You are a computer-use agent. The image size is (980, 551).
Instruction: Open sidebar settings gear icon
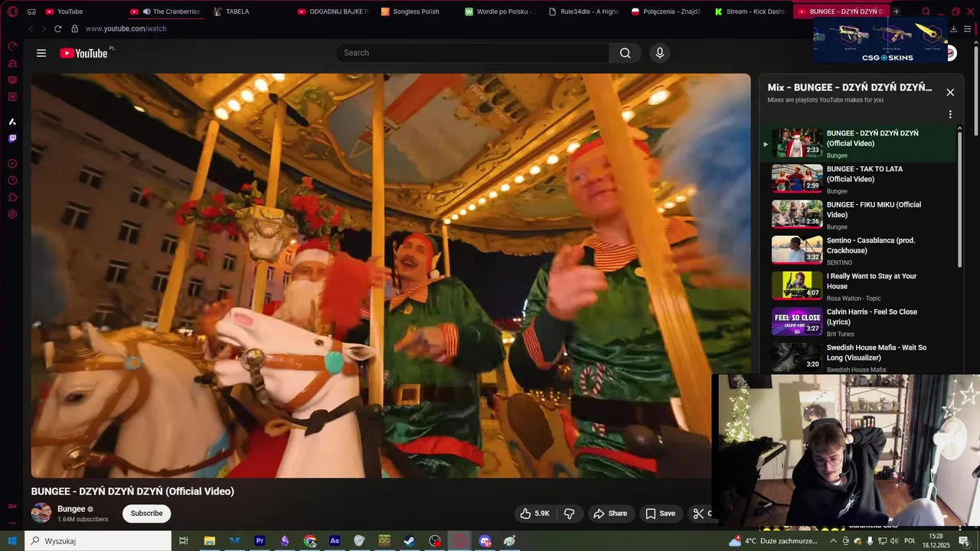(12, 214)
